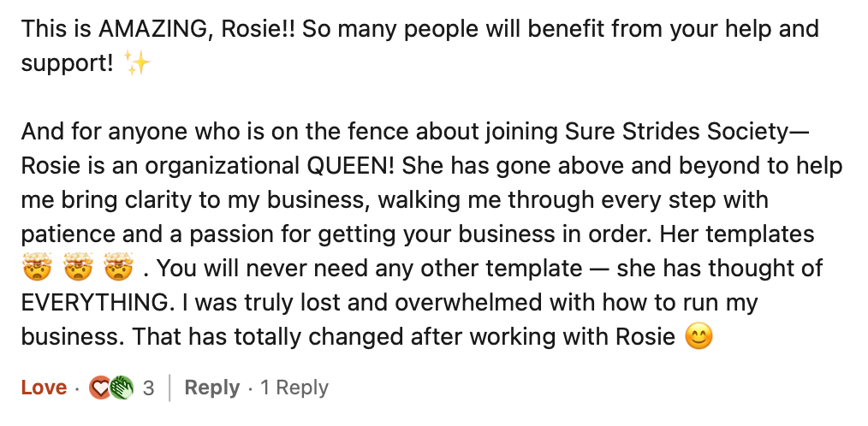Click the Sure Strides Society text
The width and height of the screenshot is (868, 426).
pyautogui.click(x=679, y=132)
